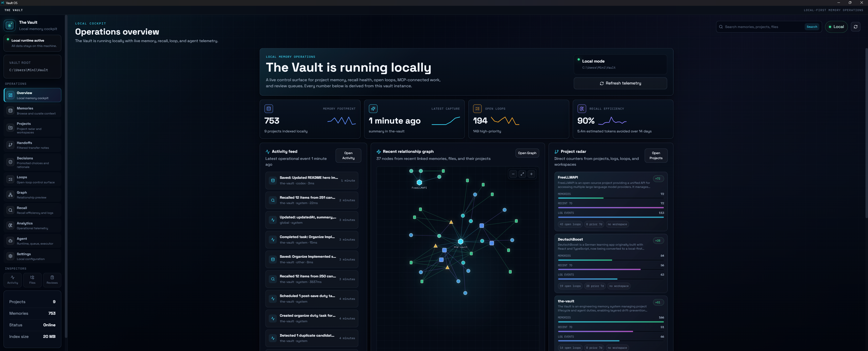Open the Memories section
This screenshot has height=351, width=868.
pyautogui.click(x=32, y=111)
